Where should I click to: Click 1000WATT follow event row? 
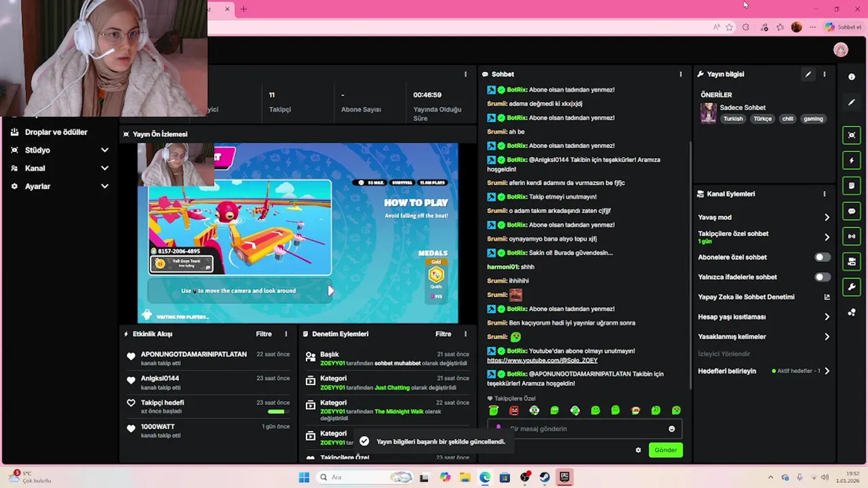(x=209, y=431)
